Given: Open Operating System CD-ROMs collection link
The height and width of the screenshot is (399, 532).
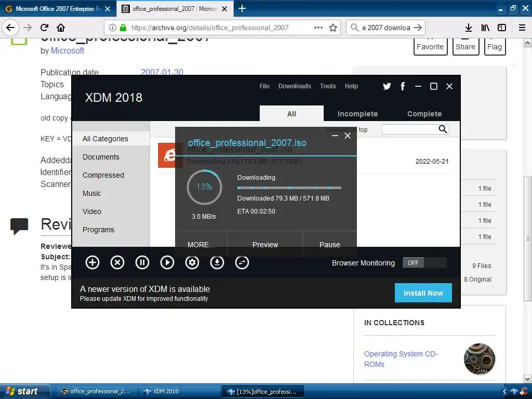Looking at the screenshot, I should [x=401, y=359].
